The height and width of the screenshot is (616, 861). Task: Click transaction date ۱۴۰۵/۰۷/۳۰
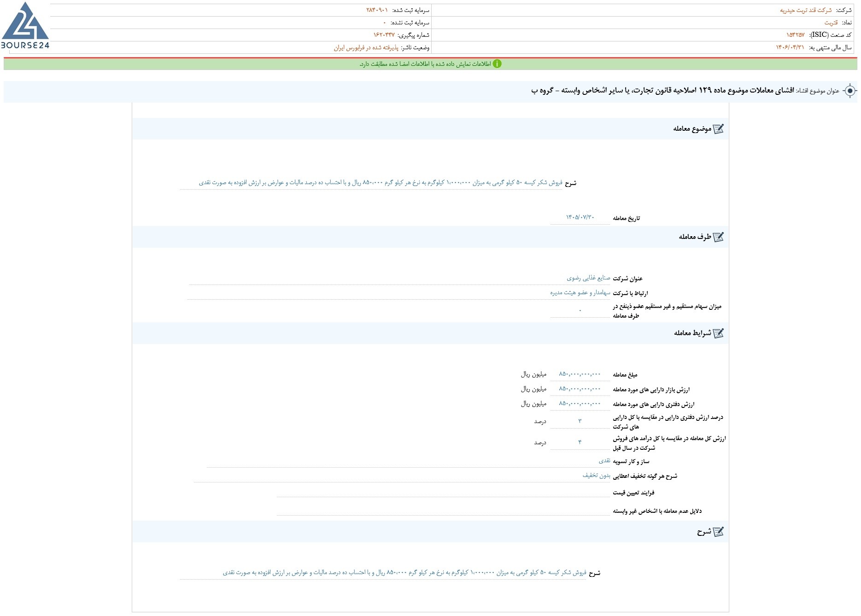pyautogui.click(x=580, y=217)
